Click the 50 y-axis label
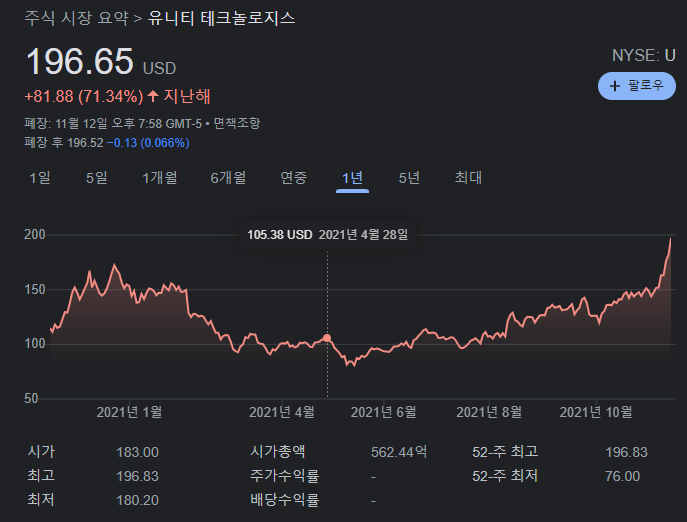The image size is (687, 522). [x=31, y=398]
